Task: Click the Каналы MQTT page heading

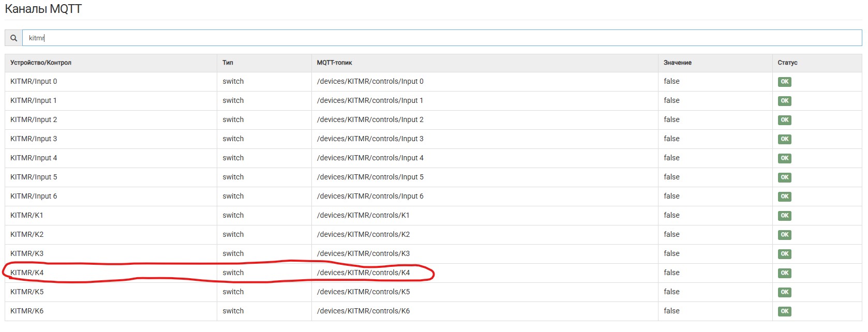Action: [x=43, y=9]
